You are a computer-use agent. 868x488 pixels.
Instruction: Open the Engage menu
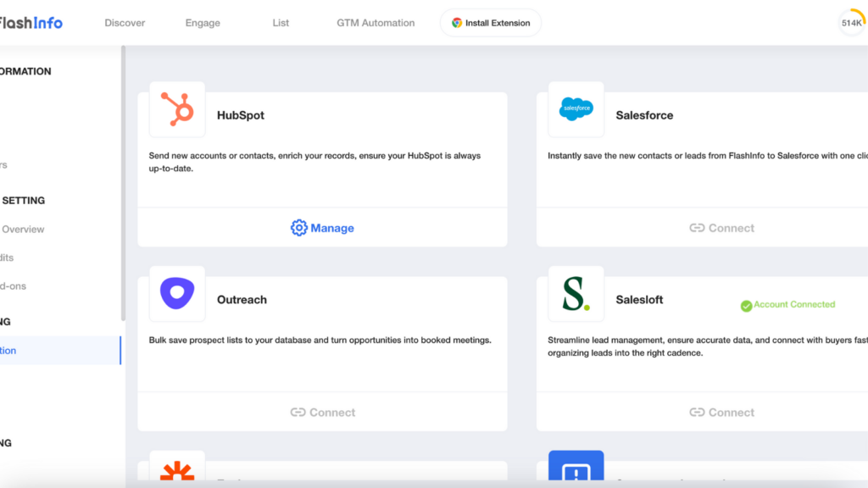[203, 23]
